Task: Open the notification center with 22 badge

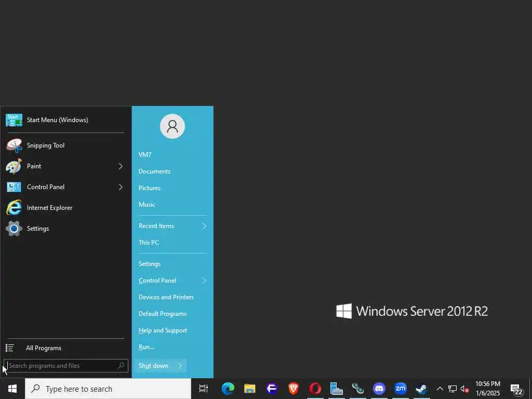Action: coord(516,389)
